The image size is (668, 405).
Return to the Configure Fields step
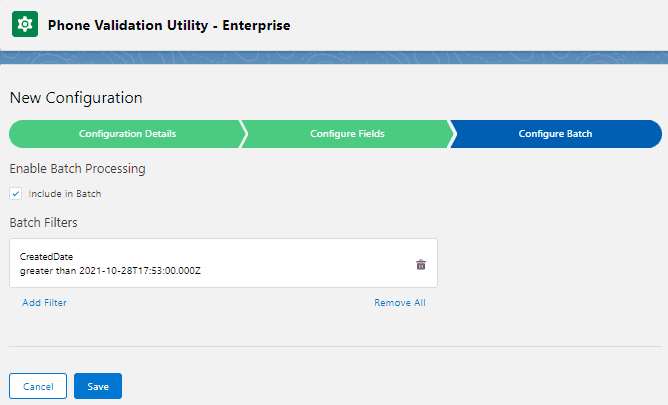point(347,134)
